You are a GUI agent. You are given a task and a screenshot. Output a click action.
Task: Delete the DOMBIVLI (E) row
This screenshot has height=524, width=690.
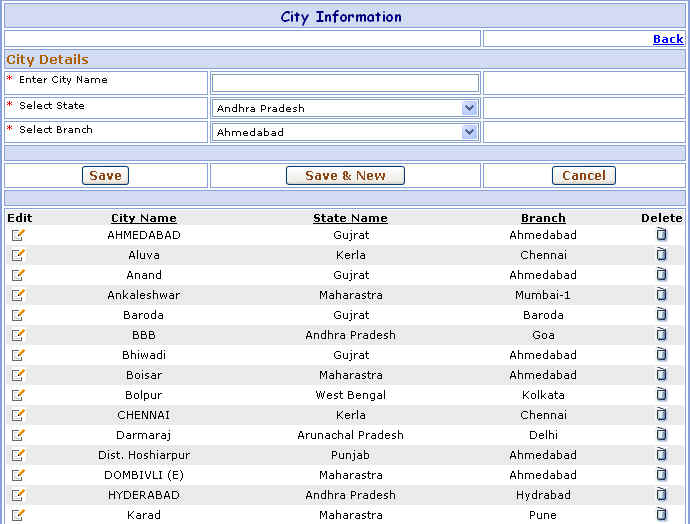[661, 475]
